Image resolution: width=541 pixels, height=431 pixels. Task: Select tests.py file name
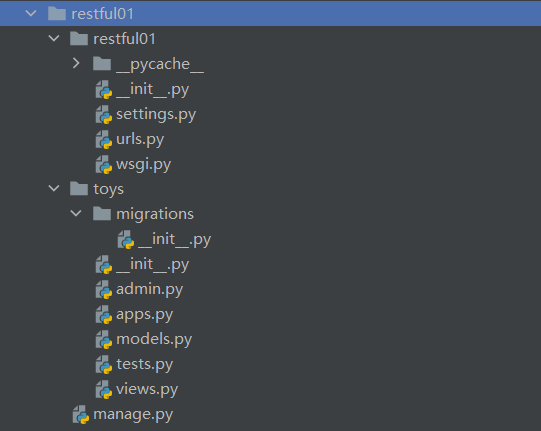(145, 364)
